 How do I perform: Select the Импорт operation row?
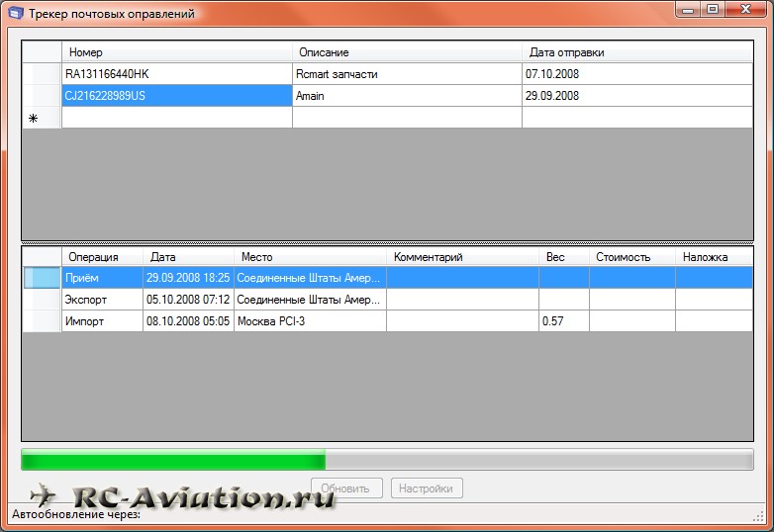102,321
